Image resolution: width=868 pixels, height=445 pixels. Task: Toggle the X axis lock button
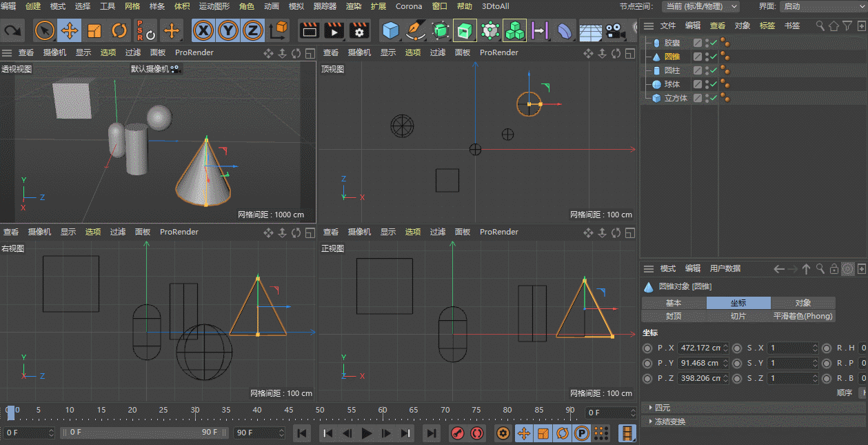point(203,30)
